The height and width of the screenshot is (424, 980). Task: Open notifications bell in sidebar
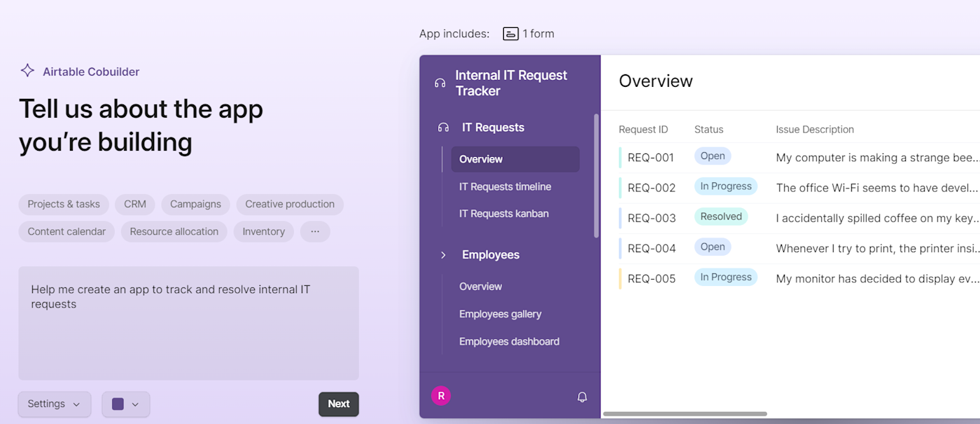pyautogui.click(x=582, y=397)
